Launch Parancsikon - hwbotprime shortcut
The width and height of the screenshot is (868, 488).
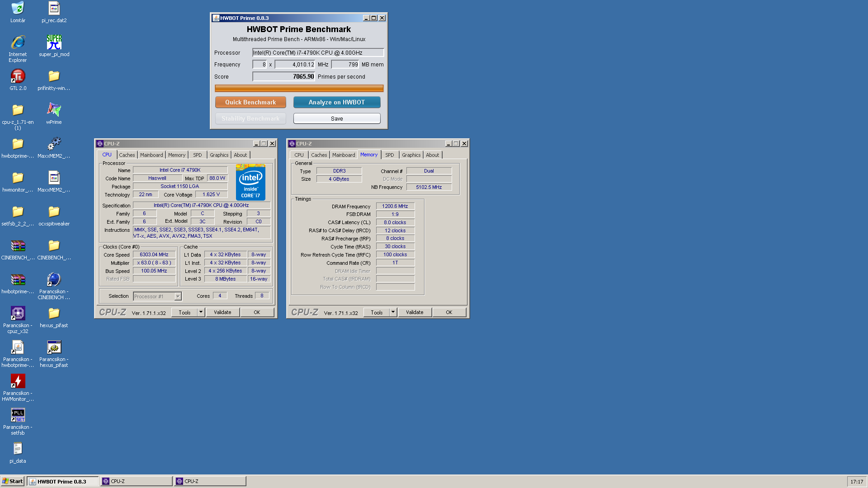[18, 347]
